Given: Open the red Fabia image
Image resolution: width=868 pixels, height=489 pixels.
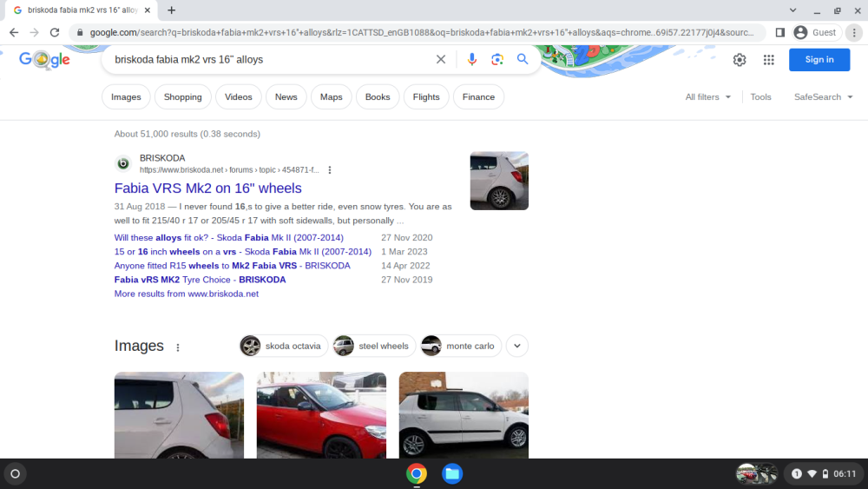Looking at the screenshot, I should tap(321, 415).
